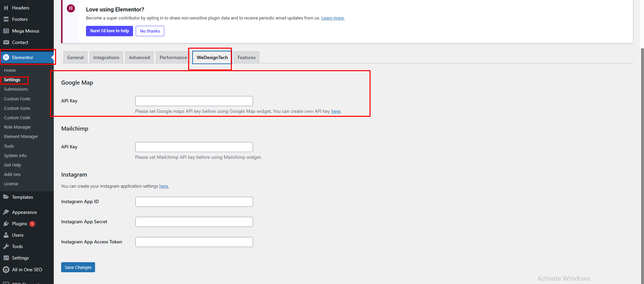This screenshot has width=644, height=284.
Task: Open System Info submenu item
Action: tap(15, 155)
